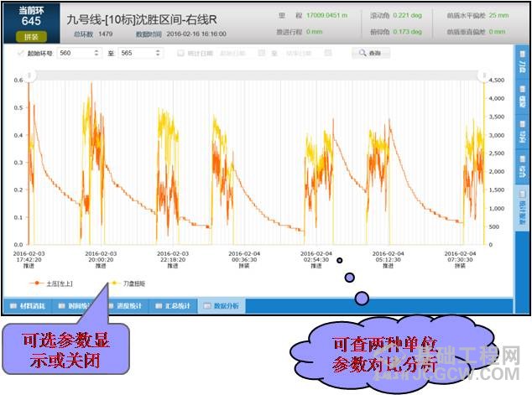Screen dimensions: 532x395
Task: Click the magnifier icon in 查询 button
Action: click(x=362, y=53)
